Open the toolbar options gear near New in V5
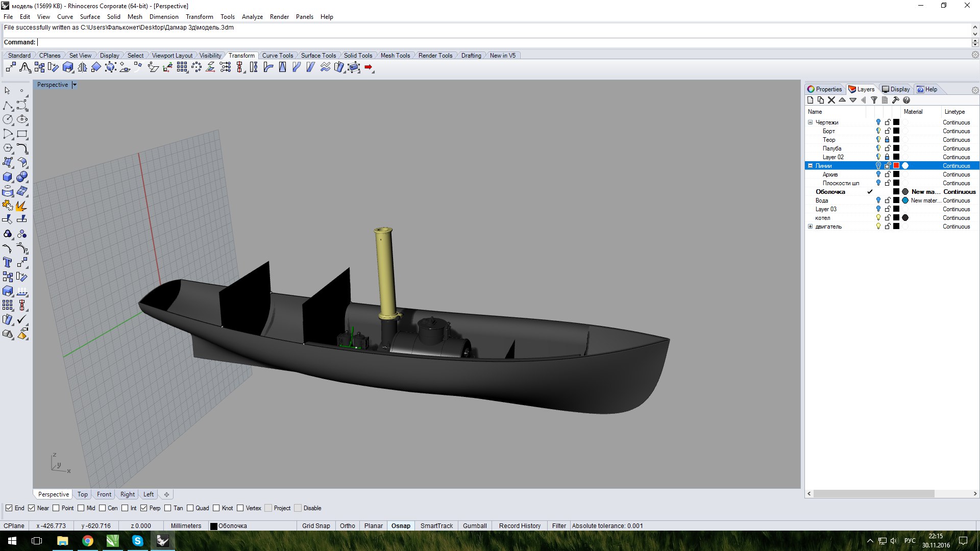Viewport: 980px width, 551px height. coord(975,55)
